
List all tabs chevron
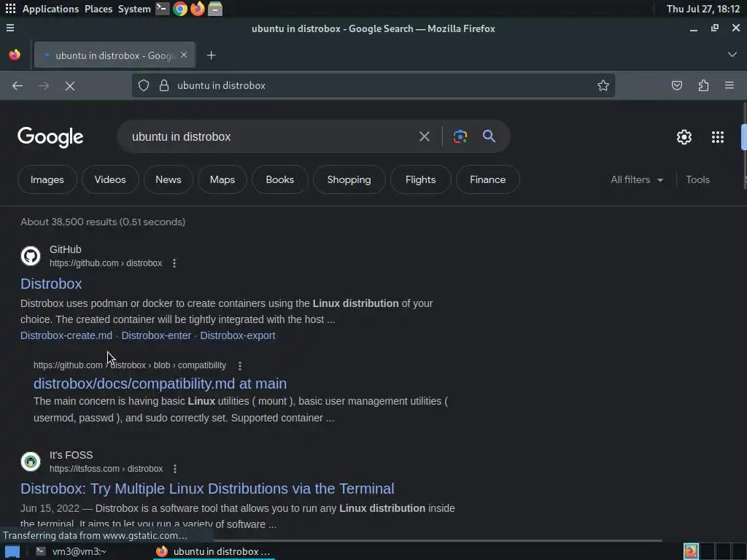tap(732, 55)
